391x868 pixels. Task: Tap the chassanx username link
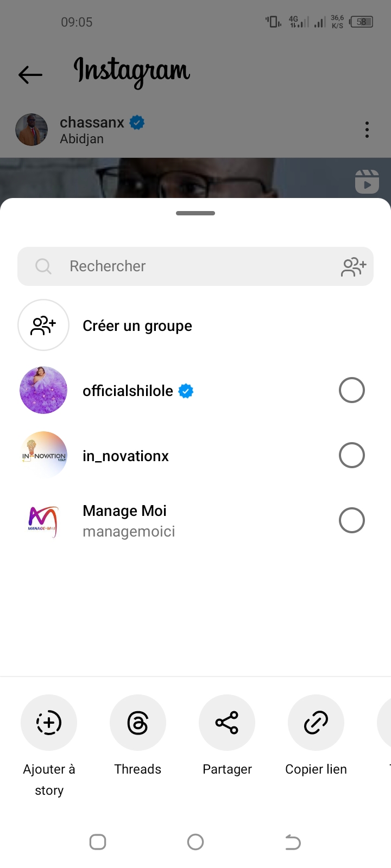pos(92,123)
